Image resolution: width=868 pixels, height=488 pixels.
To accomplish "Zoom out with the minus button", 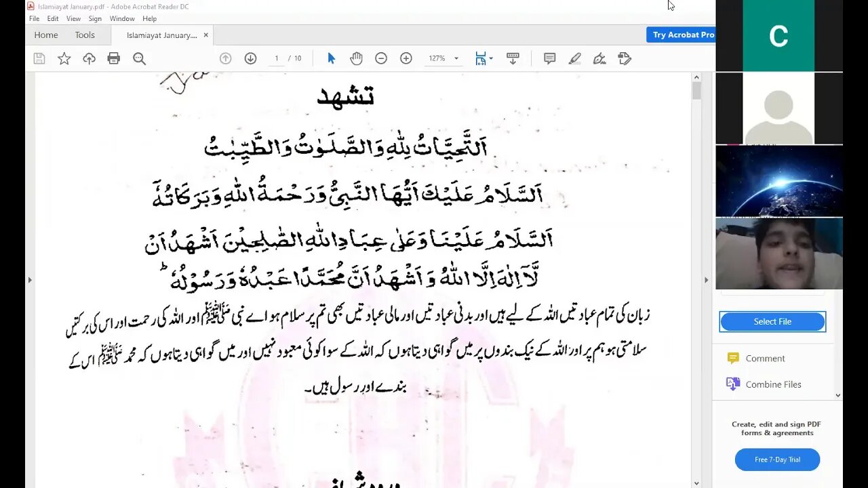I will pyautogui.click(x=381, y=58).
